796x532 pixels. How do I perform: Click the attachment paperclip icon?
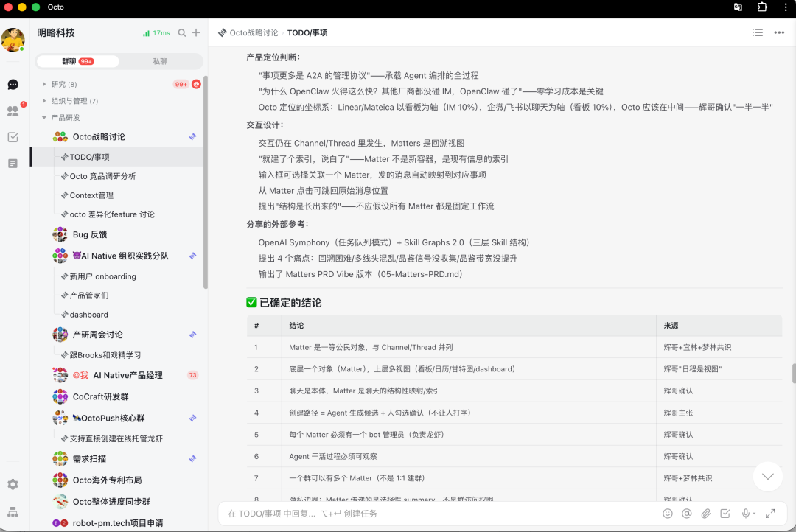(x=706, y=514)
